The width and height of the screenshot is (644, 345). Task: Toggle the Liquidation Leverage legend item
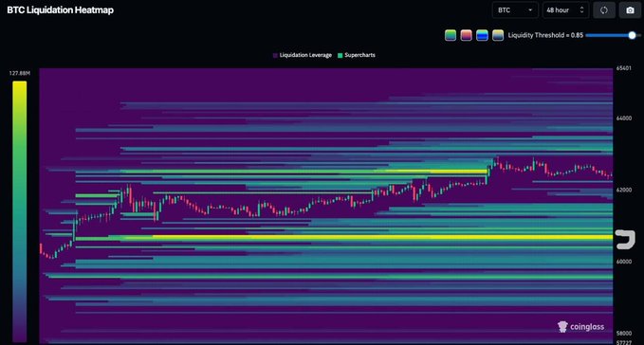(303, 55)
